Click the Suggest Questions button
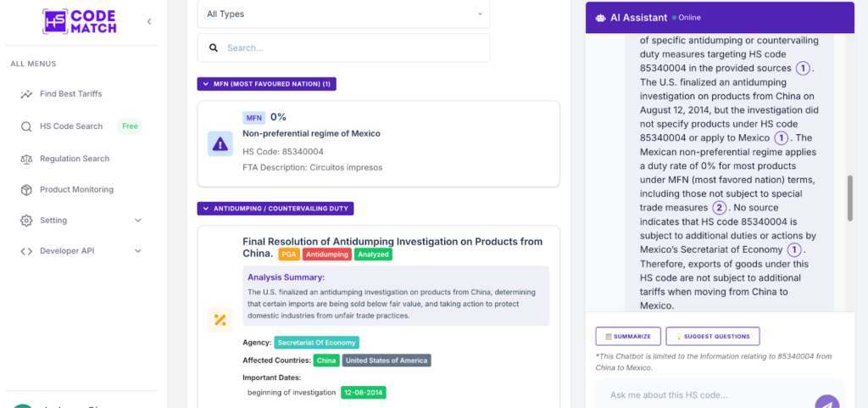 tap(712, 336)
